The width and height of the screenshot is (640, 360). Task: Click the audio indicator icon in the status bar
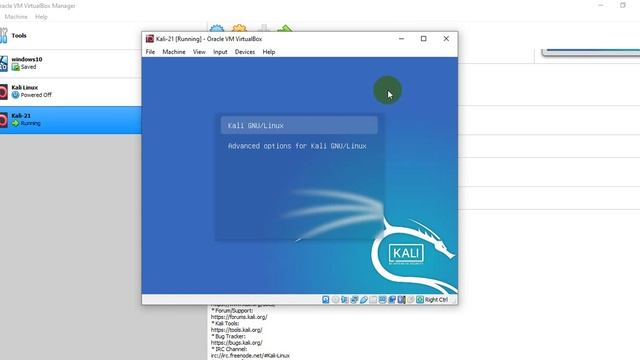[344, 300]
